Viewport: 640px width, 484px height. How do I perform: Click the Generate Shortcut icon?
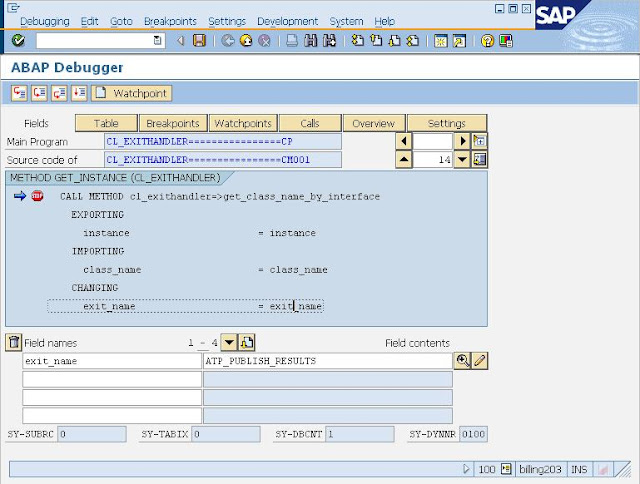point(459,40)
